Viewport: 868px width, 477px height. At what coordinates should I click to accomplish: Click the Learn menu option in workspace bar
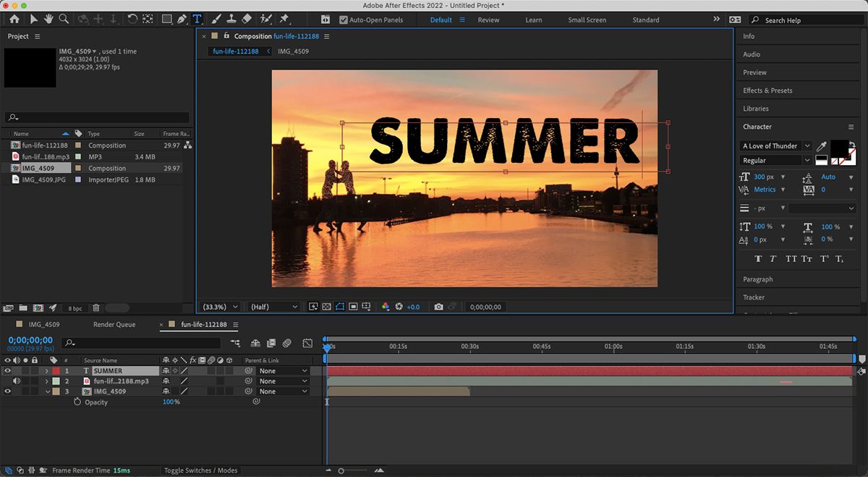click(533, 20)
